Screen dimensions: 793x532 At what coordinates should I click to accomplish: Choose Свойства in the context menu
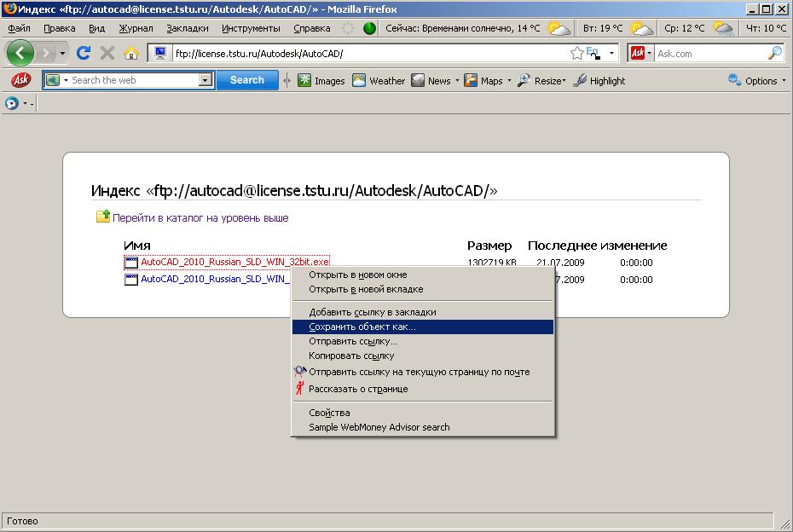click(423, 413)
